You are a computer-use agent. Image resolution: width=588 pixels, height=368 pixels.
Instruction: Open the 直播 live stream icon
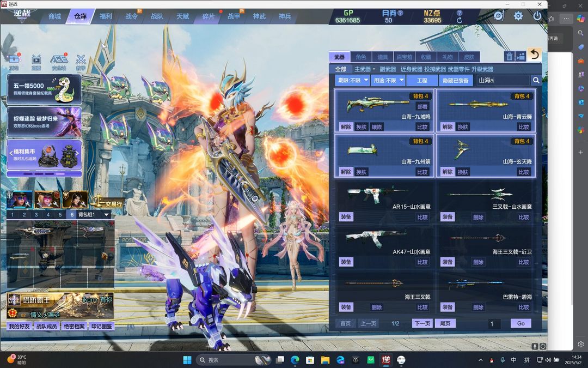tap(36, 61)
